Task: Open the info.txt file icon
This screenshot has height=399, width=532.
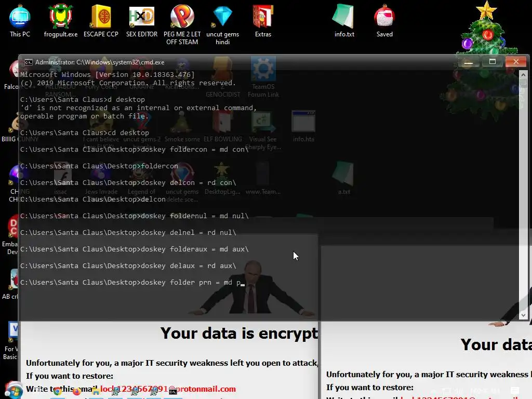Action: click(x=344, y=21)
